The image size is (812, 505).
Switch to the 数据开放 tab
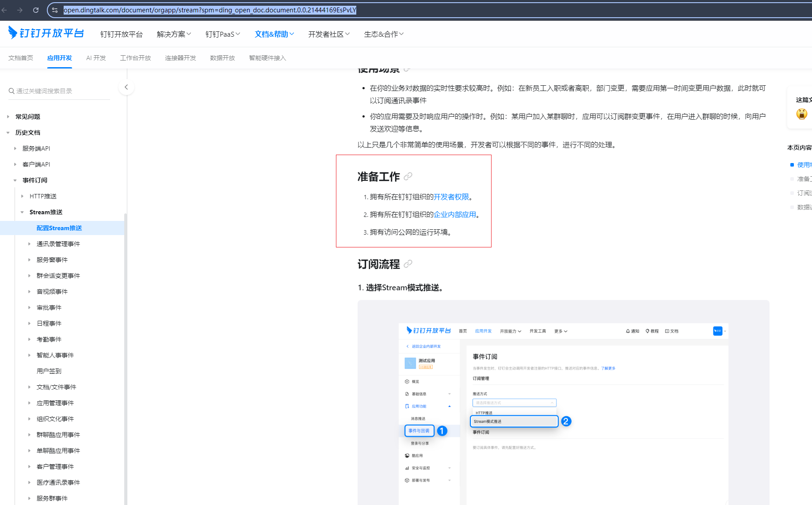(x=222, y=58)
